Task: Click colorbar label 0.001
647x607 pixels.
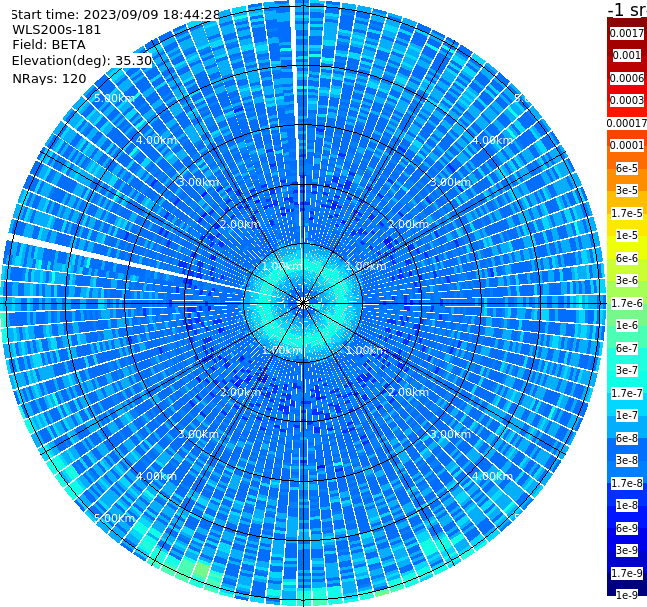Action: pos(627,55)
